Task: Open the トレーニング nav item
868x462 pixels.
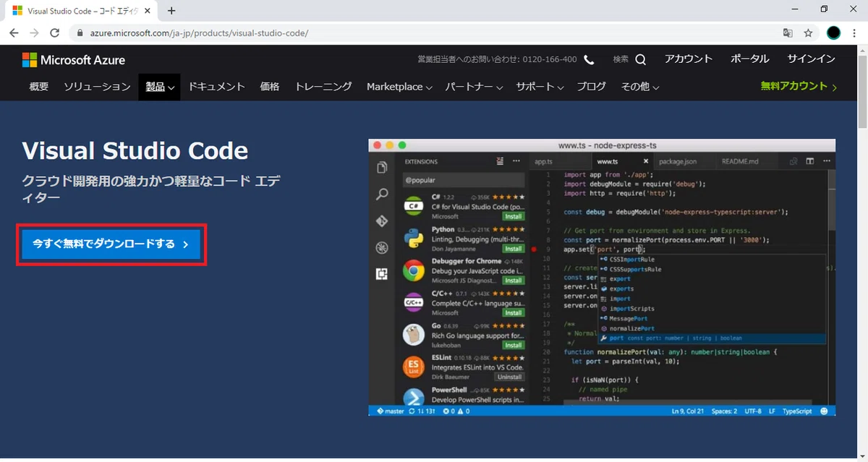Action: (x=323, y=87)
